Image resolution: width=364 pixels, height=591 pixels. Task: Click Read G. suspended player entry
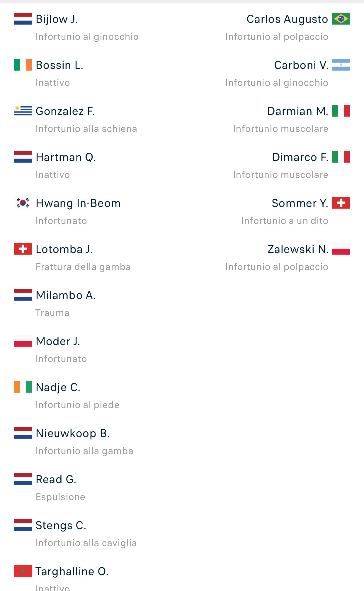click(56, 479)
